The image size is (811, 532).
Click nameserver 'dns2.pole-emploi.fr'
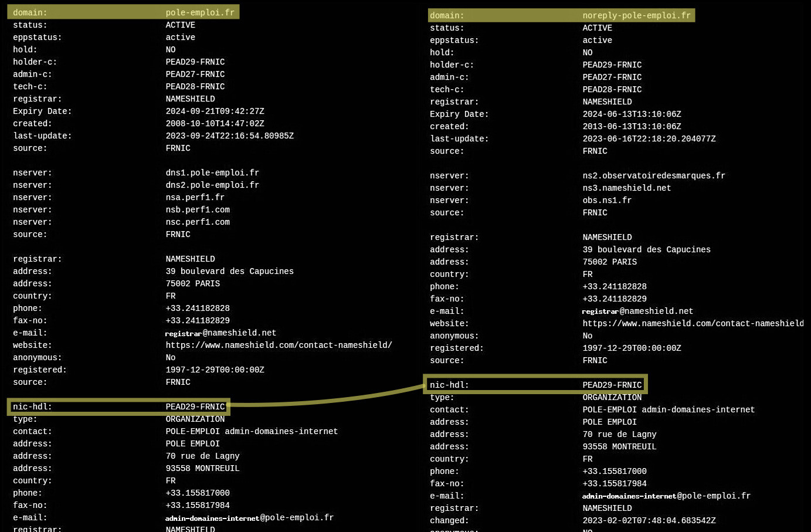tap(212, 185)
